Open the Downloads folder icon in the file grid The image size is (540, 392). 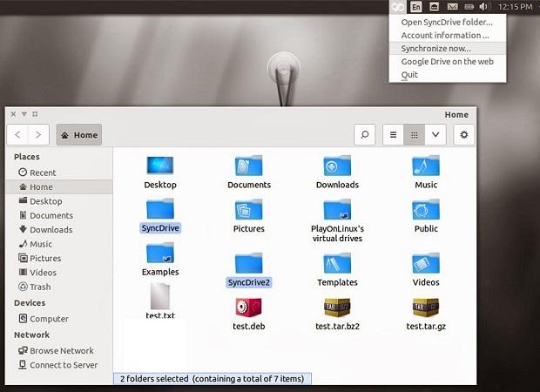pos(337,166)
